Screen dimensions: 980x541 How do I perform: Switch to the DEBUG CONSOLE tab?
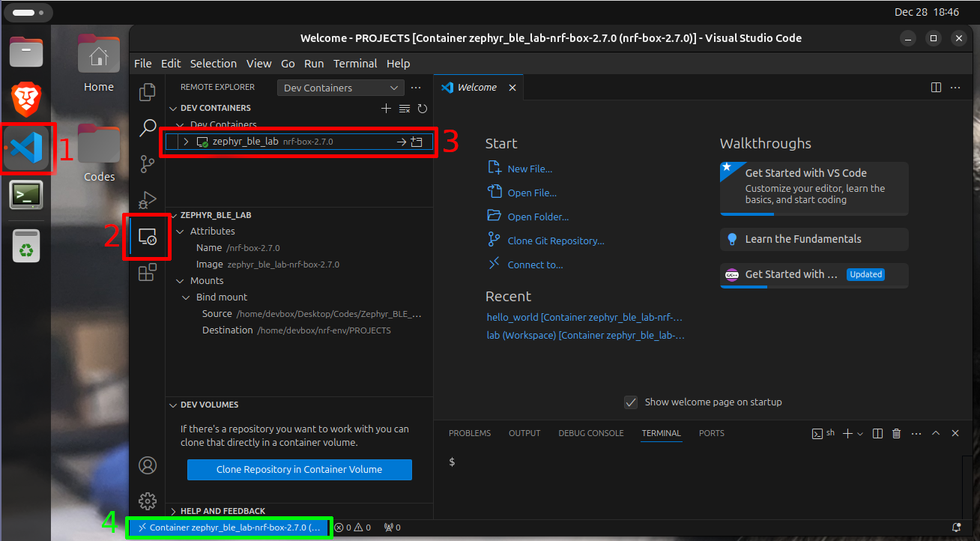591,433
